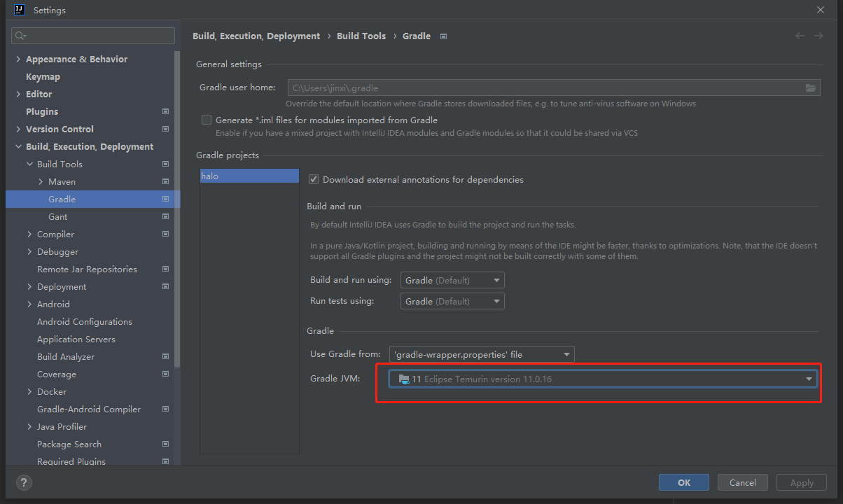Click the Apply button
The height and width of the screenshot is (504, 843).
coord(802,482)
